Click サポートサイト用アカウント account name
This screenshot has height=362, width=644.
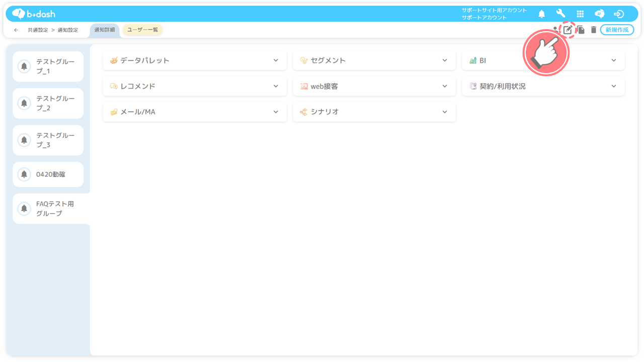[494, 11]
